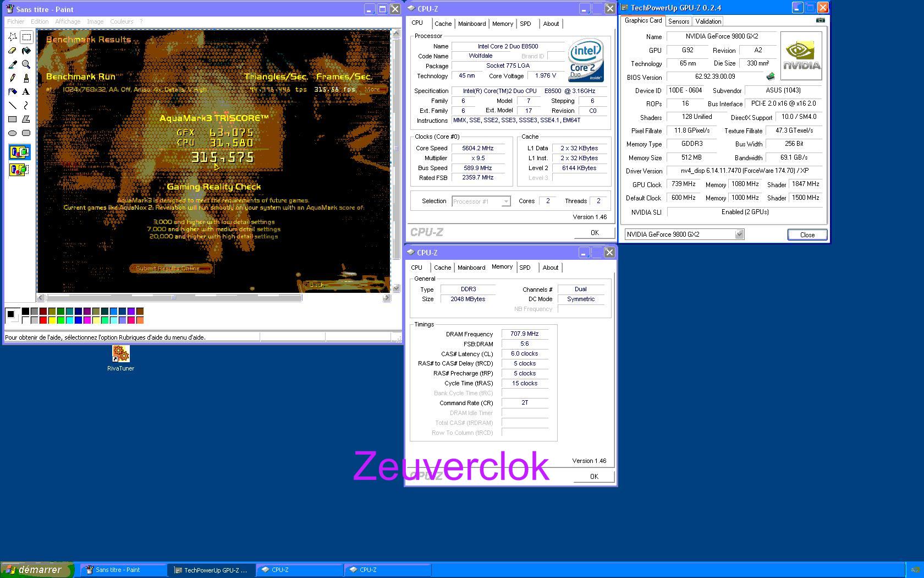Choose the Airbrush spray tool
This screenshot has width=924, height=578.
13,92
